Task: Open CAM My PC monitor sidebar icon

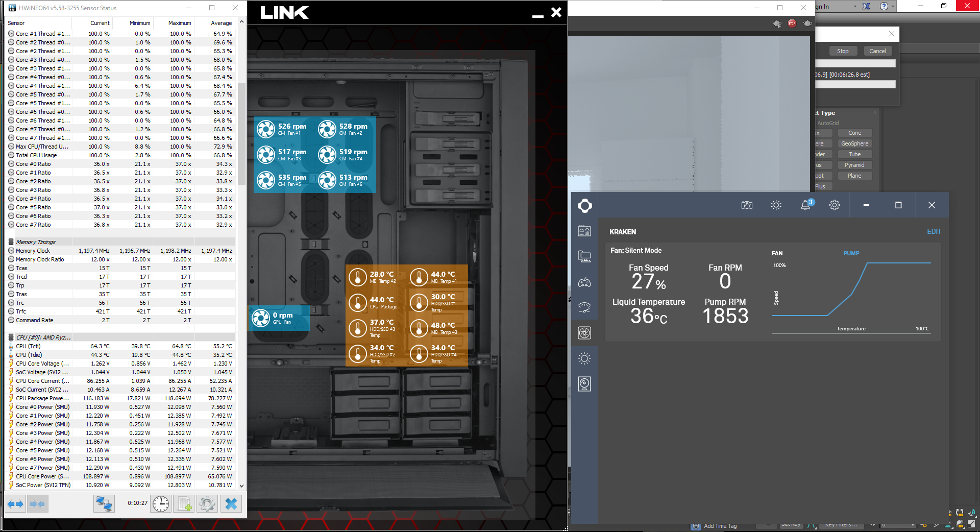Action: click(x=584, y=257)
